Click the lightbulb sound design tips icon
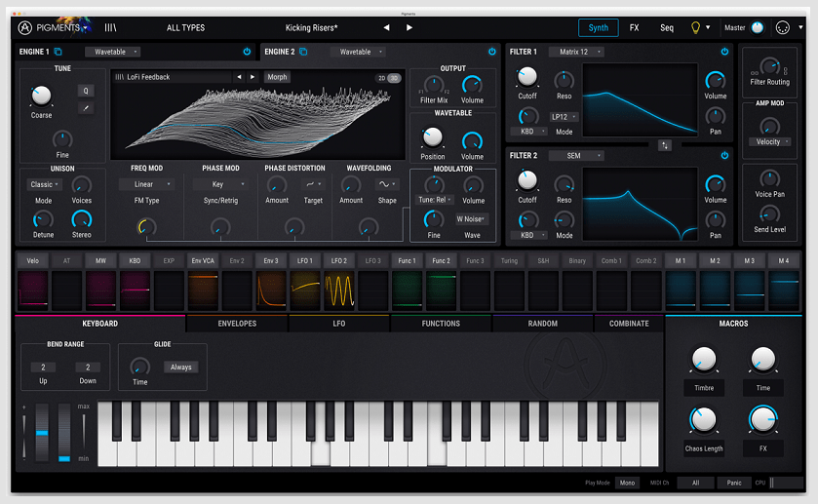 coord(695,27)
